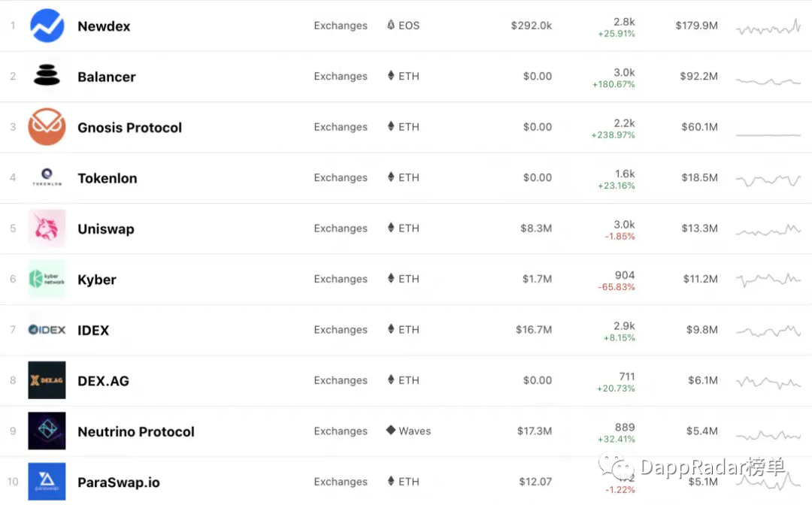This screenshot has width=812, height=505.
Task: Go to the Gnosis Protocol name link
Action: click(x=129, y=128)
